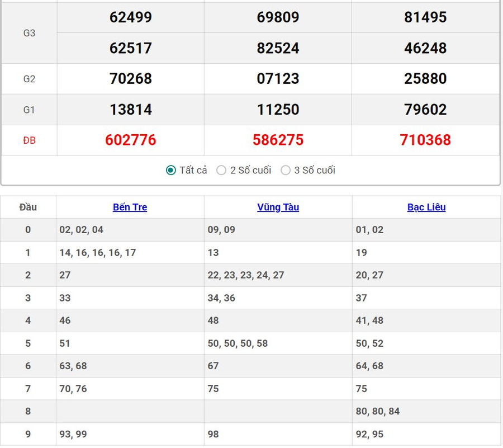This screenshot has width=503, height=448.
Task: Click the "Đầu" column header
Action: click(28, 207)
